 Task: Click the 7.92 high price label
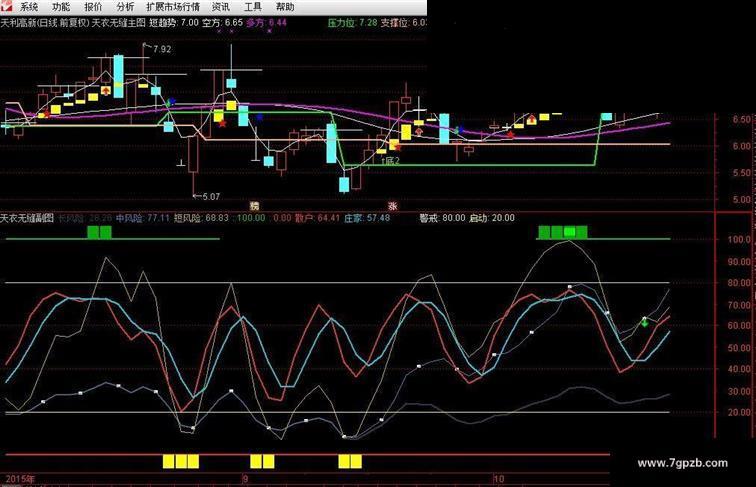click(162, 49)
